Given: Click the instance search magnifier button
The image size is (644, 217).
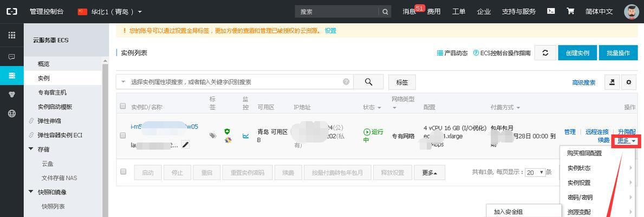Looking at the screenshot, I should pyautogui.click(x=368, y=82).
